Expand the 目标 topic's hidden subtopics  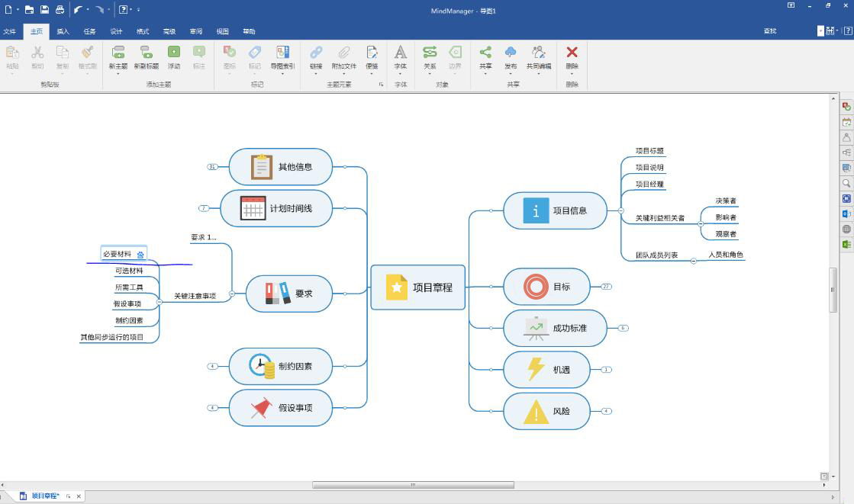[606, 287]
